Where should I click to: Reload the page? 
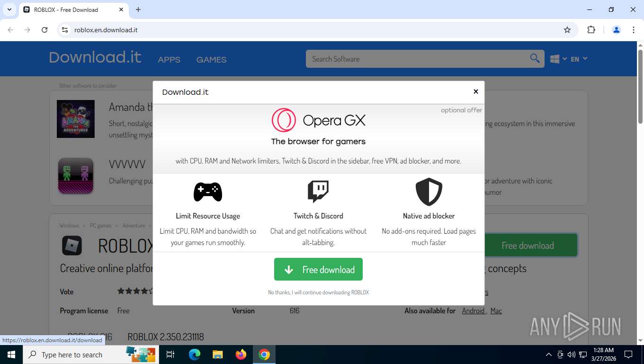tap(45, 30)
